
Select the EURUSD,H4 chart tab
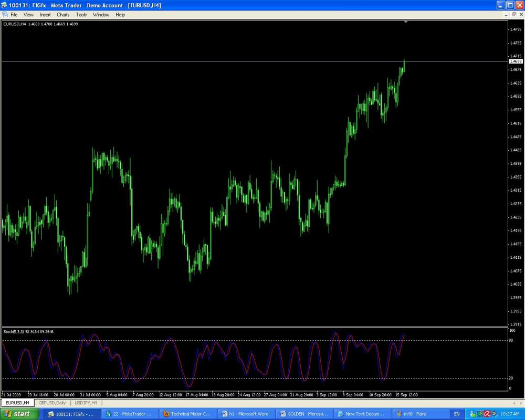(x=17, y=403)
